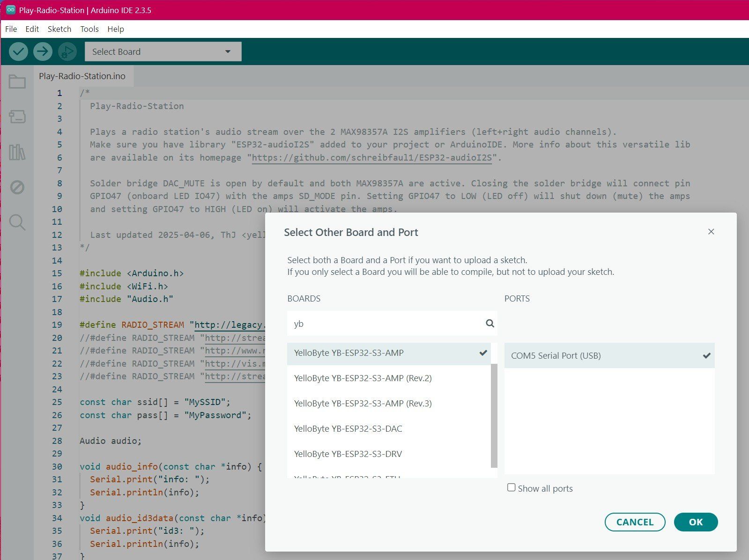749x560 pixels.
Task: Click line number 19 in the gutter
Action: click(x=57, y=325)
